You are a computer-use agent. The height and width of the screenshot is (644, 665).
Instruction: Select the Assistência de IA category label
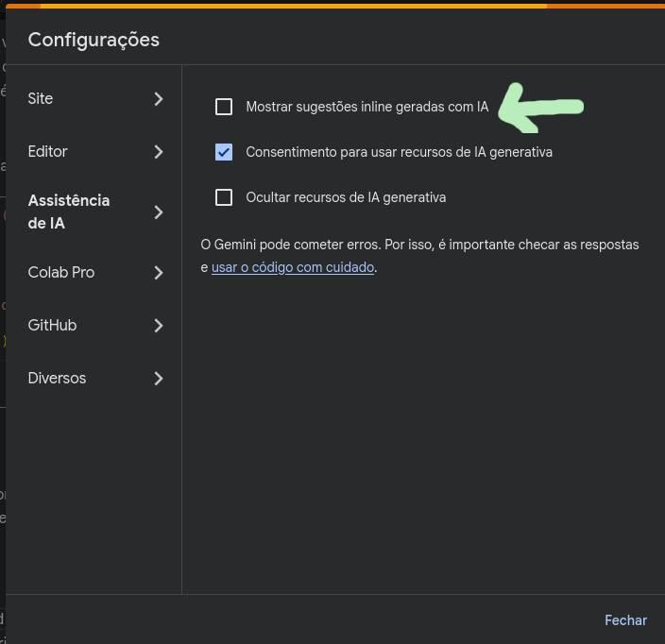[x=69, y=212]
